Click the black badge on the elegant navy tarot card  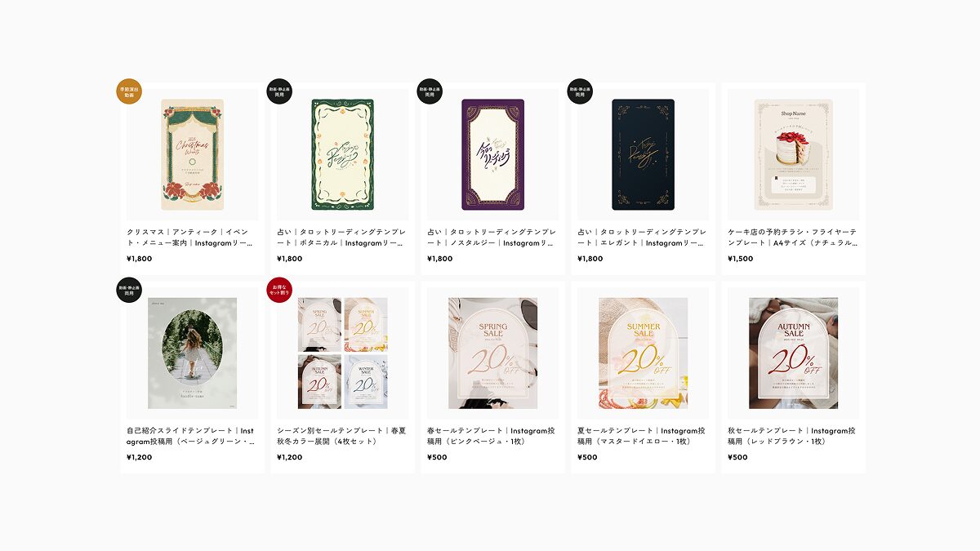(x=580, y=91)
